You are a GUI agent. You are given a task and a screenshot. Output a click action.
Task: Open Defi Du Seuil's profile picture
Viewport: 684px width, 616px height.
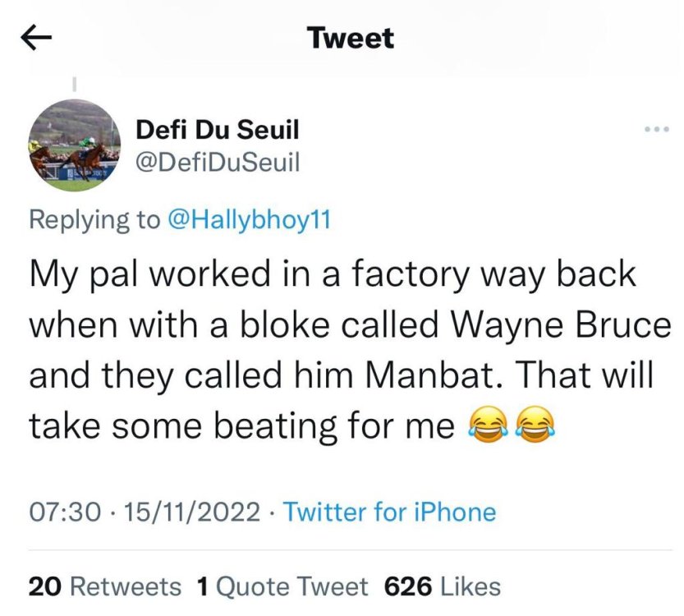point(75,145)
